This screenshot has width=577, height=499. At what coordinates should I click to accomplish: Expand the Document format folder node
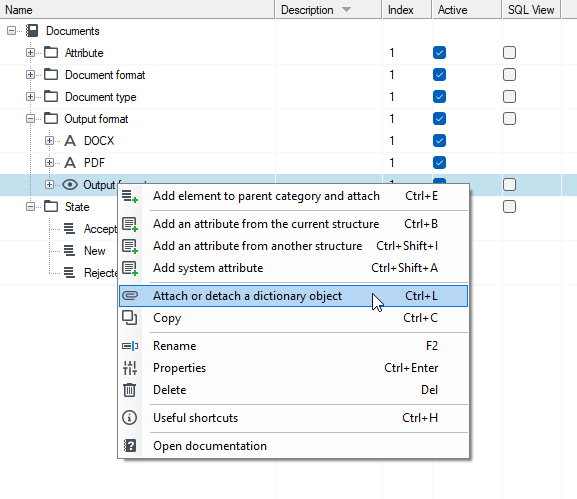31,75
